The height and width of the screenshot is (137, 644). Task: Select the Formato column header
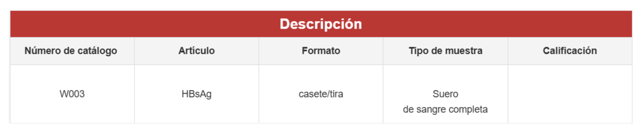321,51
